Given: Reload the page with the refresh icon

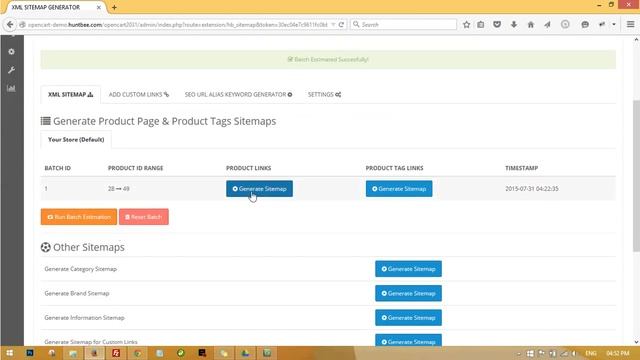Looking at the screenshot, I should 341,24.
